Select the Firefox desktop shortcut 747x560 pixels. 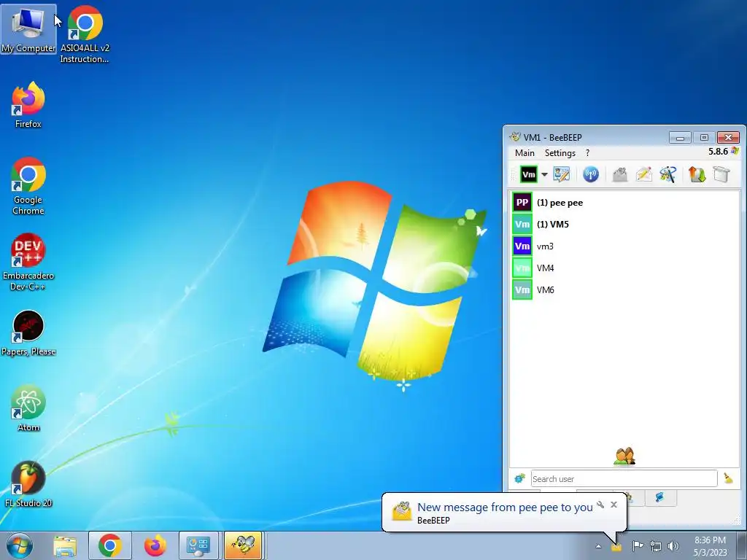tap(28, 105)
